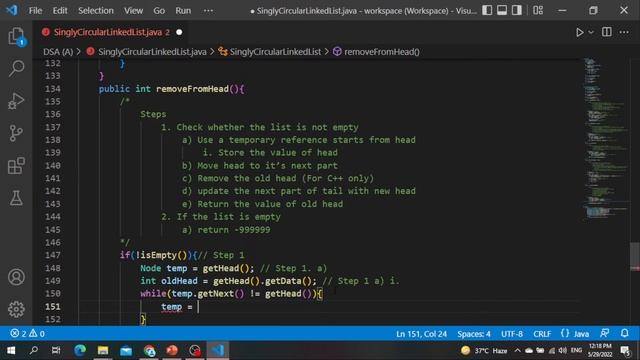Image resolution: width=640 pixels, height=360 pixels.
Task: Switch to VS Code taskbar icon
Action: [218, 350]
